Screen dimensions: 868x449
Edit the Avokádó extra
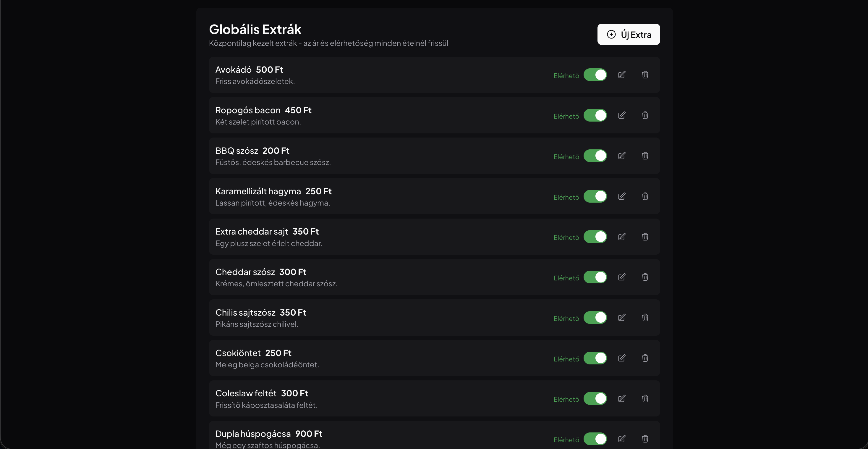[622, 75]
